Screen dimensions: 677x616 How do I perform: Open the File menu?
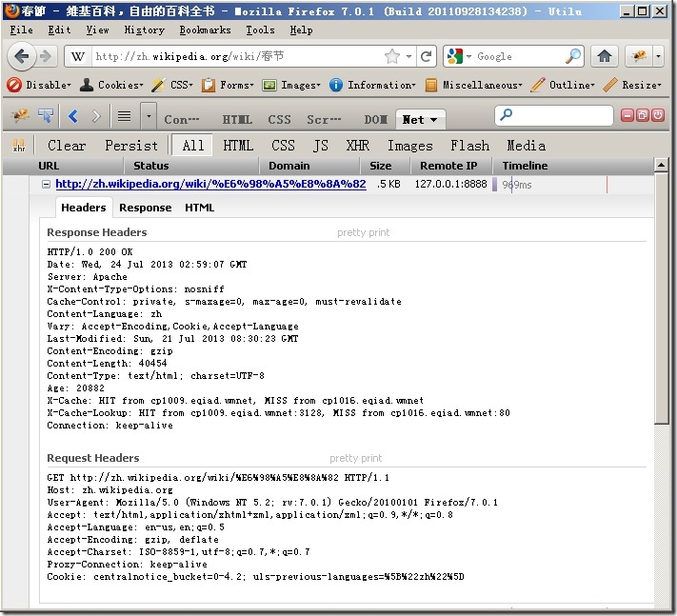(x=21, y=30)
